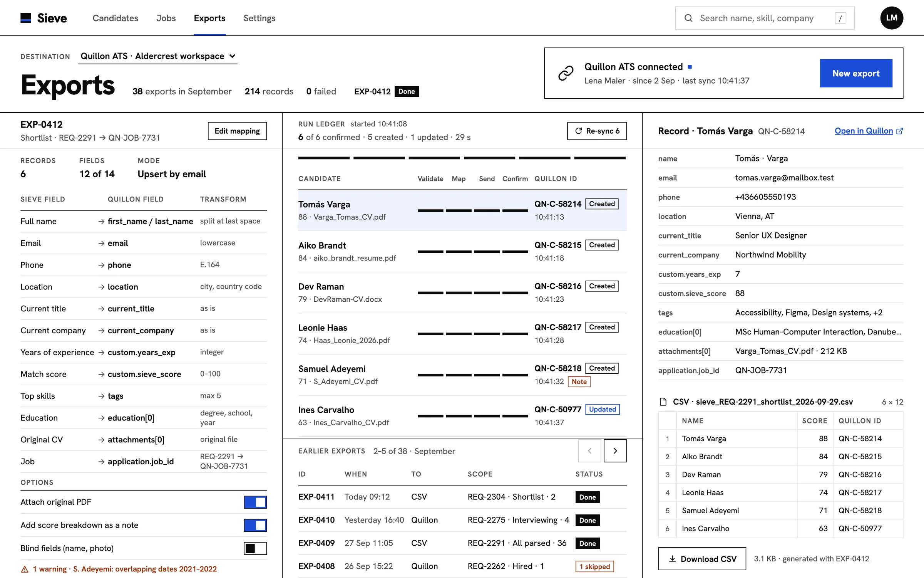The width and height of the screenshot is (924, 578).
Task: Click the warning triangle icon
Action: (25, 569)
